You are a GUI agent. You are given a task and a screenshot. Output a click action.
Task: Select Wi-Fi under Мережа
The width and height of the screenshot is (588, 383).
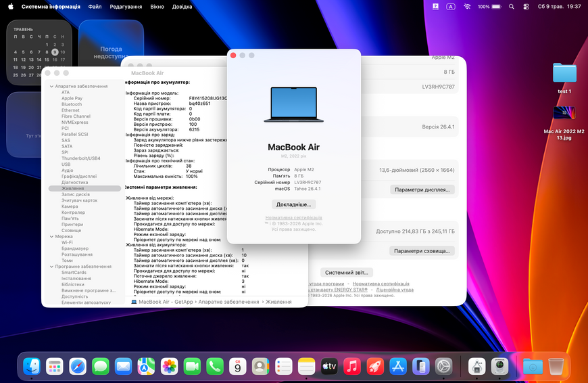tap(67, 242)
